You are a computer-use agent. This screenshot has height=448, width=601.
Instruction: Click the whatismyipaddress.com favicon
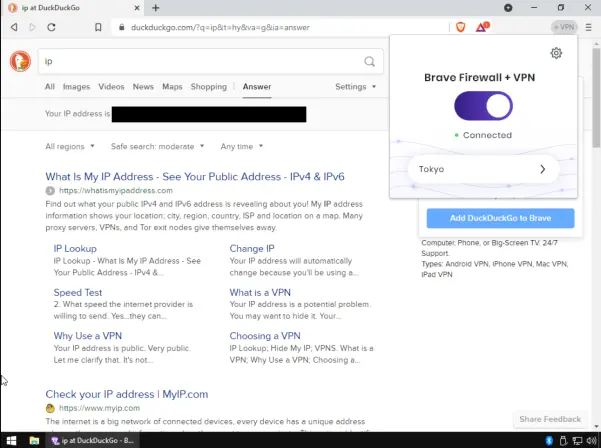tap(50, 190)
